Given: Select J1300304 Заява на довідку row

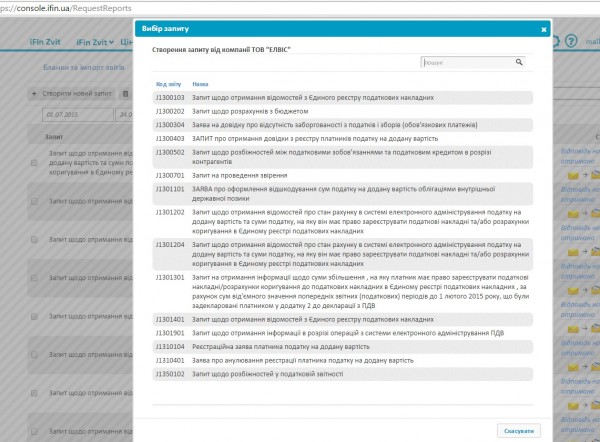Looking at the screenshot, I should click(x=342, y=125).
